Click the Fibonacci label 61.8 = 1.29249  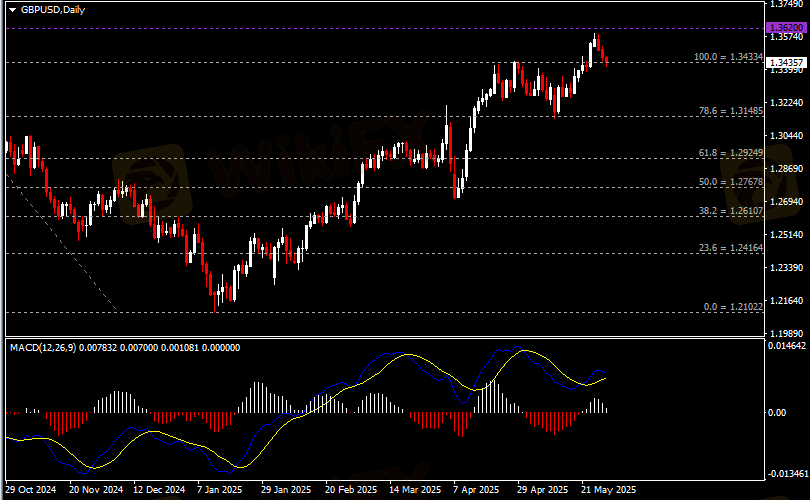pyautogui.click(x=730, y=153)
